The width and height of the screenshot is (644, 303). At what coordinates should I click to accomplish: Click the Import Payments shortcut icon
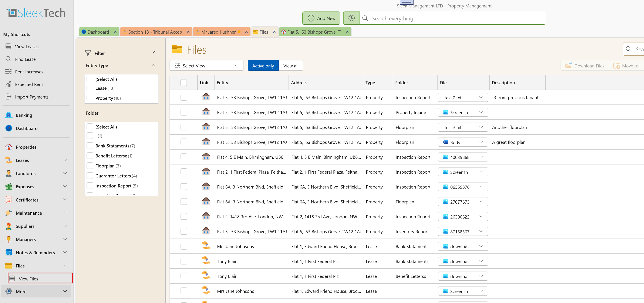click(x=8, y=97)
